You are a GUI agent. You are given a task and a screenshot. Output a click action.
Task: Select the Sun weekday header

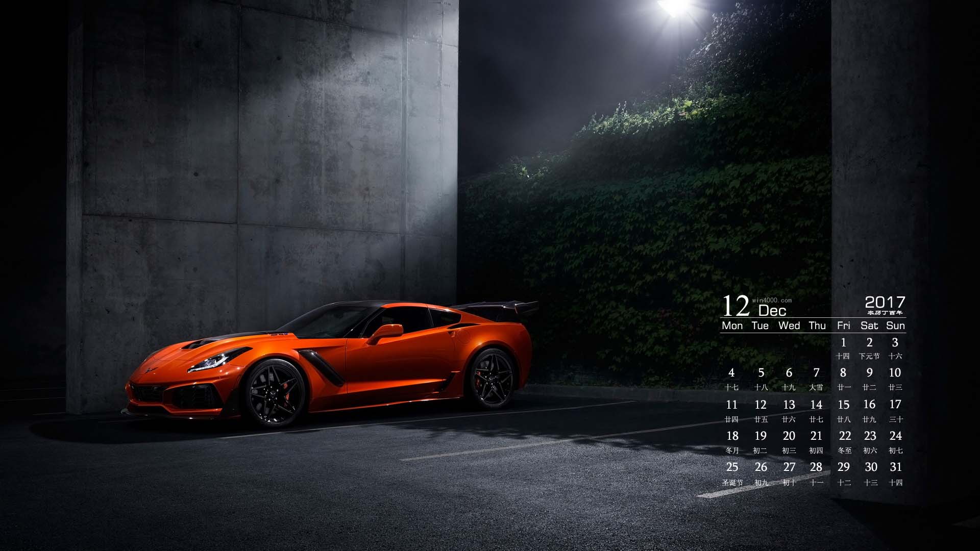click(x=895, y=325)
